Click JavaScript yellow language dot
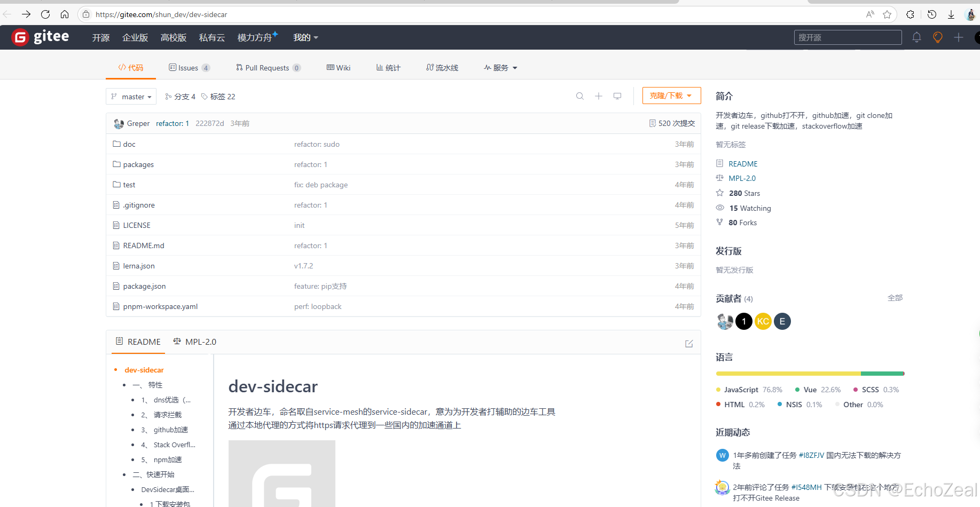The width and height of the screenshot is (980, 507). coord(718,390)
